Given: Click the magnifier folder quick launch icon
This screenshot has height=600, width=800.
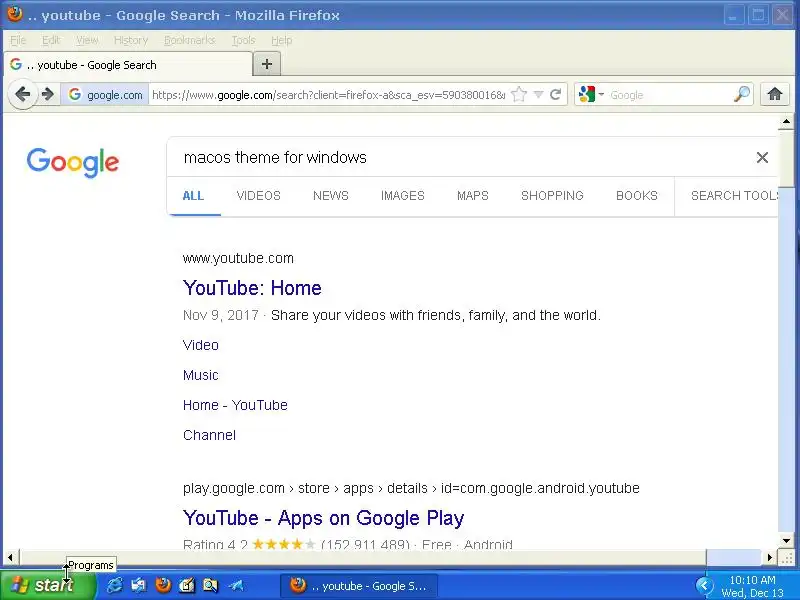Looking at the screenshot, I should pyautogui.click(x=211, y=585).
